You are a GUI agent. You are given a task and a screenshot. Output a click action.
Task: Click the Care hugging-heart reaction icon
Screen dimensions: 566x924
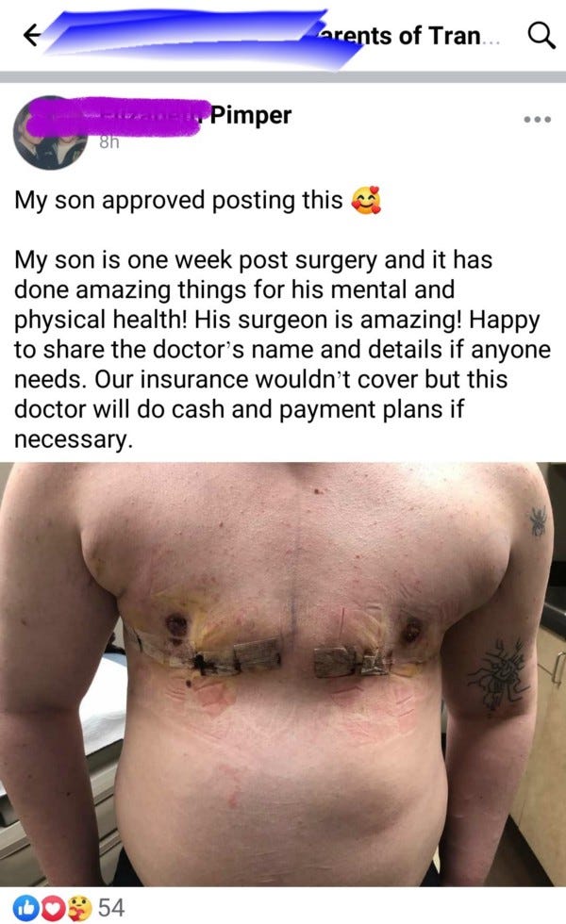[x=79, y=907]
